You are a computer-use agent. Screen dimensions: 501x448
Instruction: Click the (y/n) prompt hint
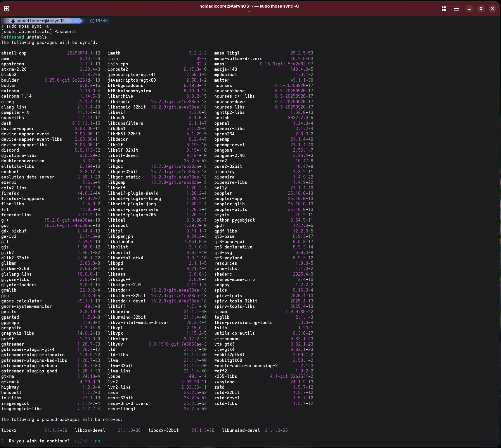81,441
